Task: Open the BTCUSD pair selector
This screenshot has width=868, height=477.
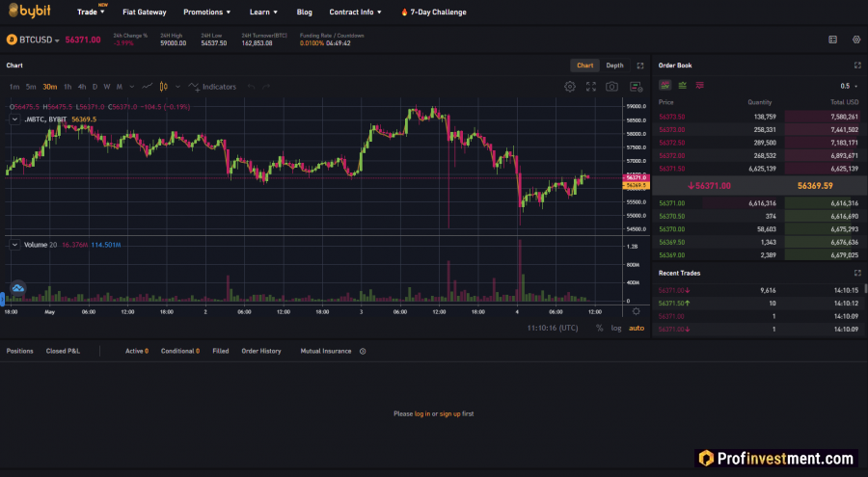Action: (33, 40)
